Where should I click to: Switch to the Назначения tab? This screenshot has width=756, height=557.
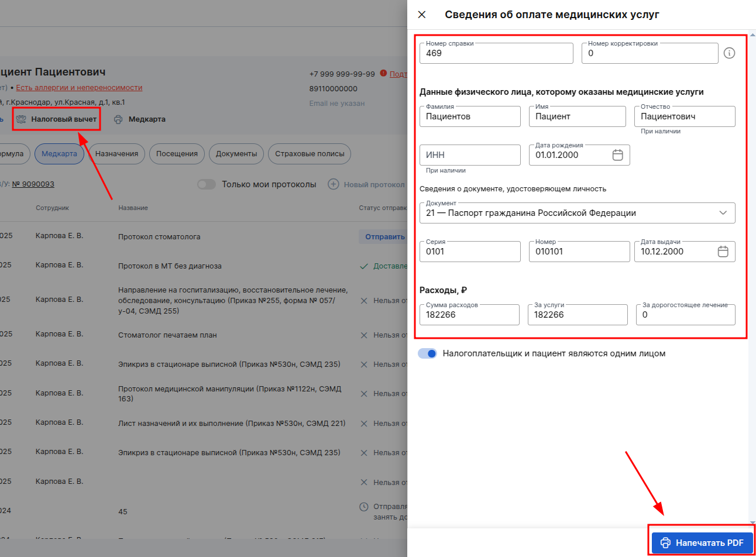(x=116, y=154)
